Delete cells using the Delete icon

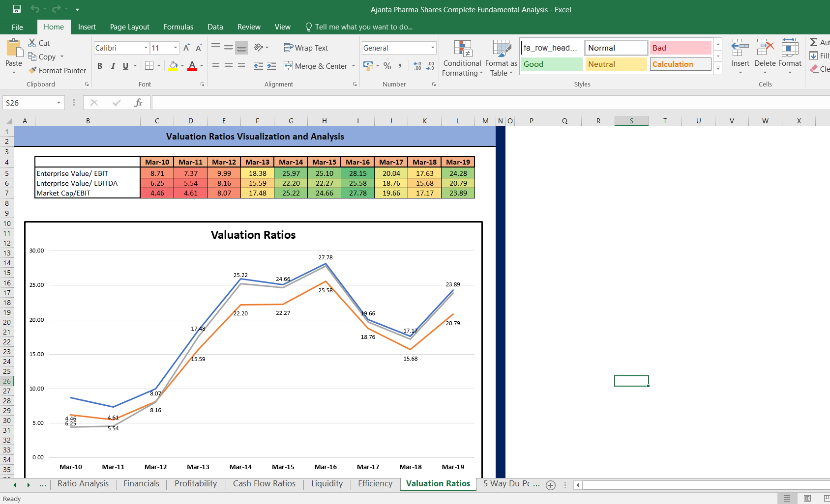click(765, 48)
